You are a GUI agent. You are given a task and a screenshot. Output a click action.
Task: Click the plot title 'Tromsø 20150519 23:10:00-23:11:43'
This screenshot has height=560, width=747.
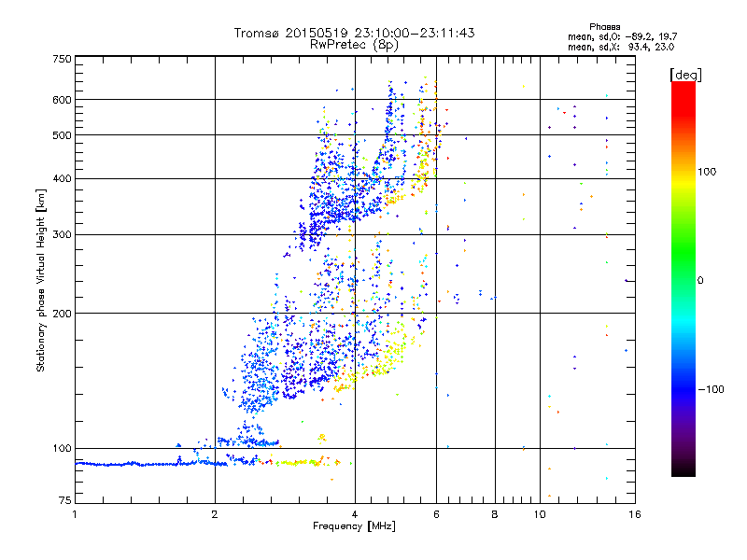coord(354,33)
